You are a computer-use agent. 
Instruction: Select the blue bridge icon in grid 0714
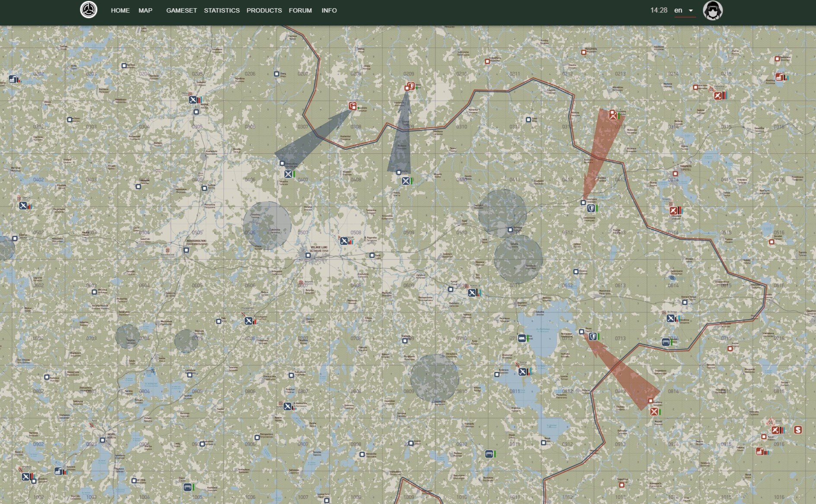pyautogui.click(x=666, y=342)
